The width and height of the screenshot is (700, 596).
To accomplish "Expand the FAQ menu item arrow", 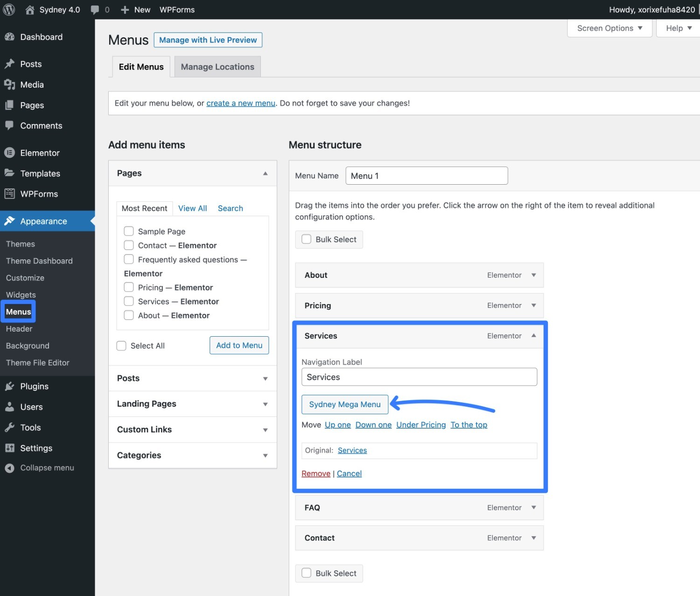I will [533, 507].
